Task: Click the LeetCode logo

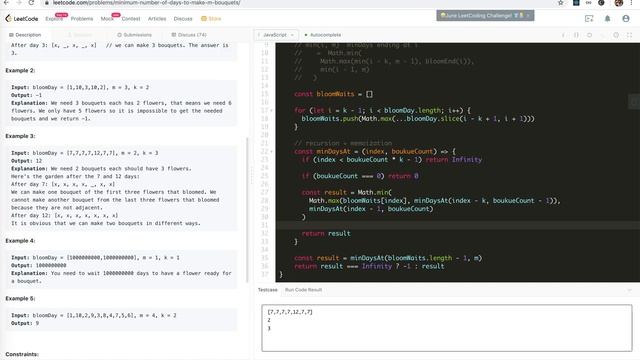Action: click(22, 18)
